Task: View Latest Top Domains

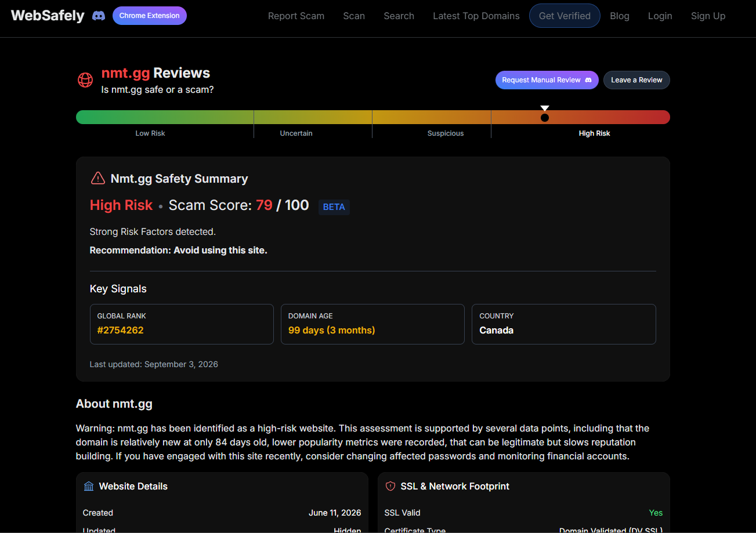Action: pyautogui.click(x=476, y=16)
